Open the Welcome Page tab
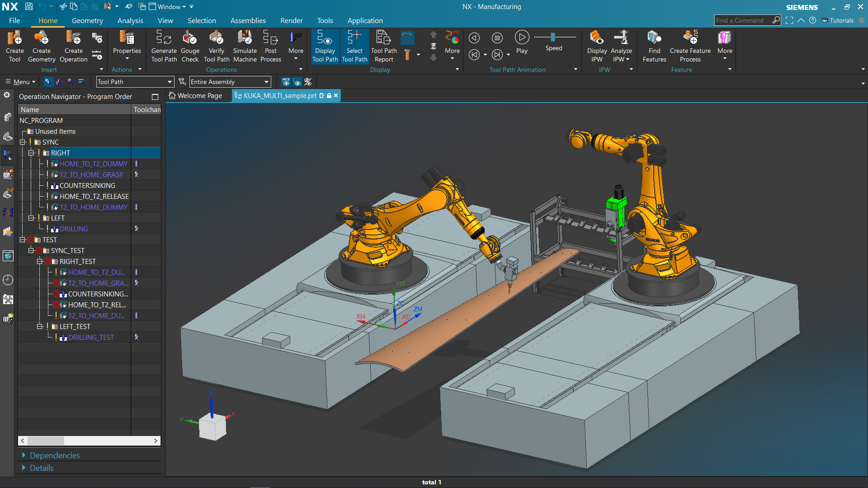This screenshot has height=488, width=868. [196, 96]
